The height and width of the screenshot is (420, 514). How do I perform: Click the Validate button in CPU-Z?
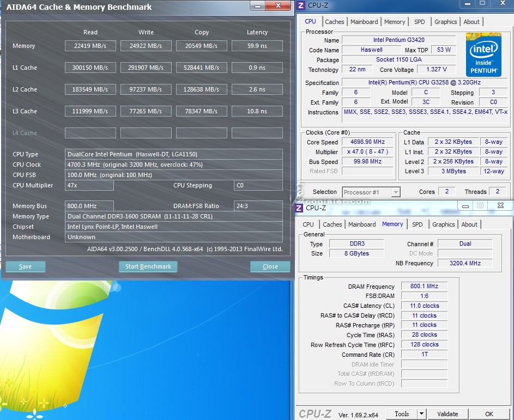click(x=448, y=414)
